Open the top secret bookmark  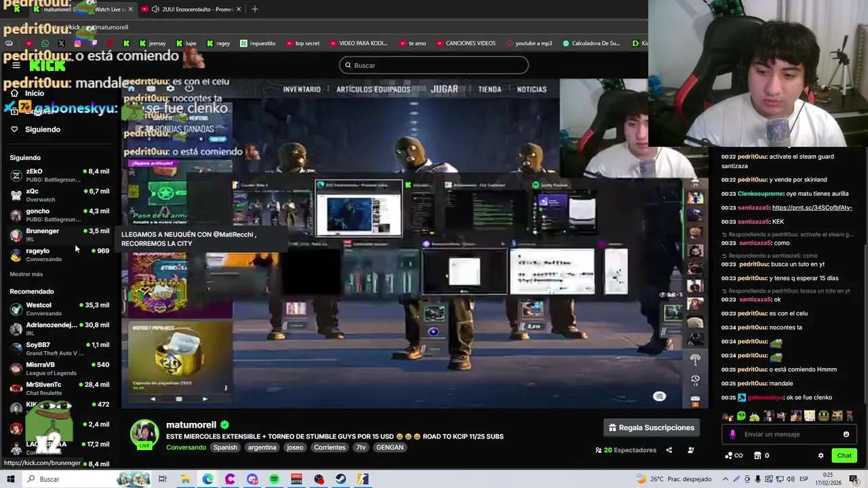[x=302, y=43]
